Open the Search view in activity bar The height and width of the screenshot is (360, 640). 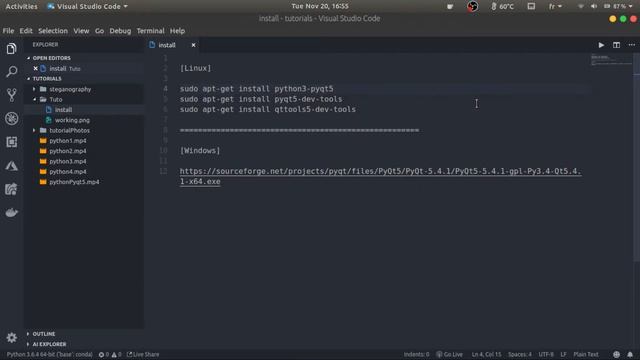pos(11,72)
